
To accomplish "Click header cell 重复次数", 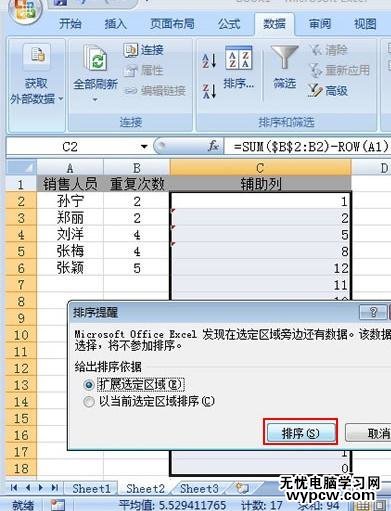I will click(137, 184).
